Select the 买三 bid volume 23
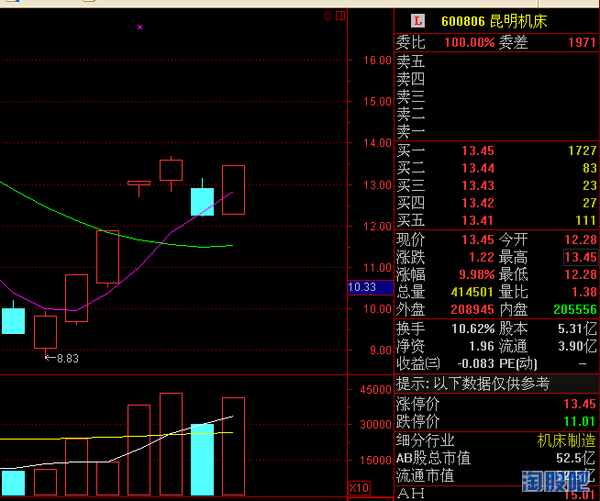The height and width of the screenshot is (501, 600). (590, 186)
